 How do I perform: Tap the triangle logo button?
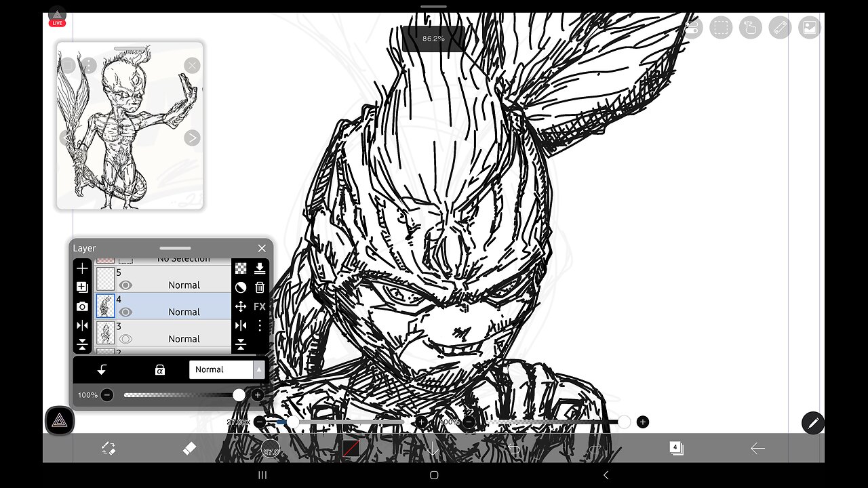[x=60, y=421]
